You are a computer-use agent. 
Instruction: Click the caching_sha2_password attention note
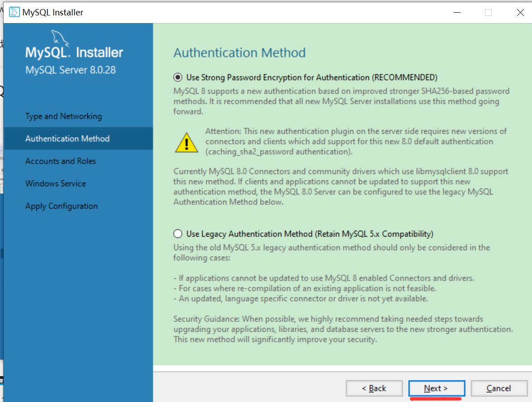(x=356, y=141)
